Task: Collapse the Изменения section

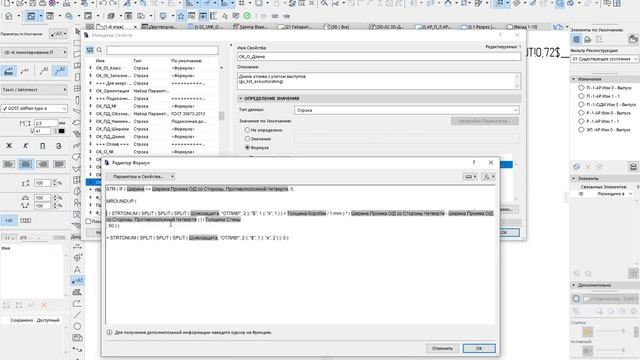Action: [573, 79]
